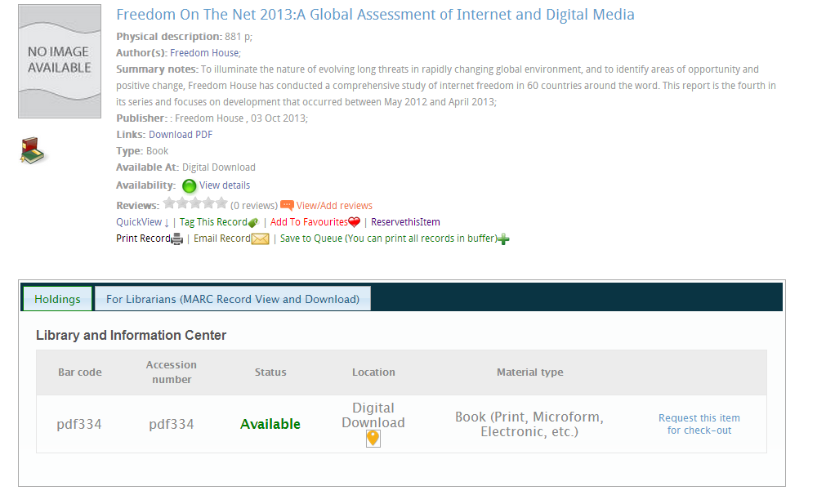Open the Freedom House author link
826x504 pixels.
(204, 53)
